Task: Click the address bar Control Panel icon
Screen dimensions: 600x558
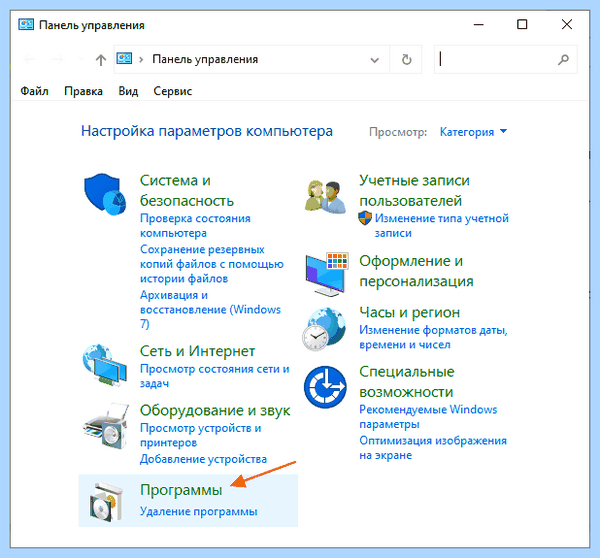Action: click(124, 59)
